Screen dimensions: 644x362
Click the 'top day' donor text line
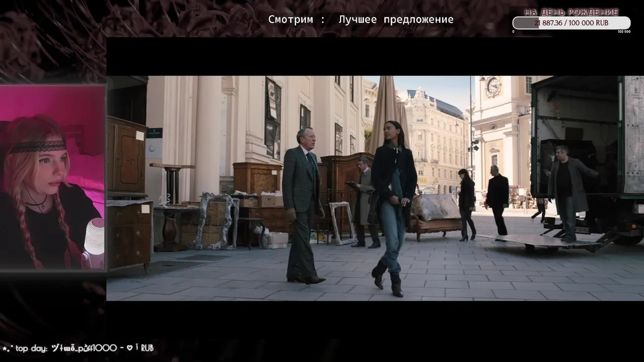(78, 348)
